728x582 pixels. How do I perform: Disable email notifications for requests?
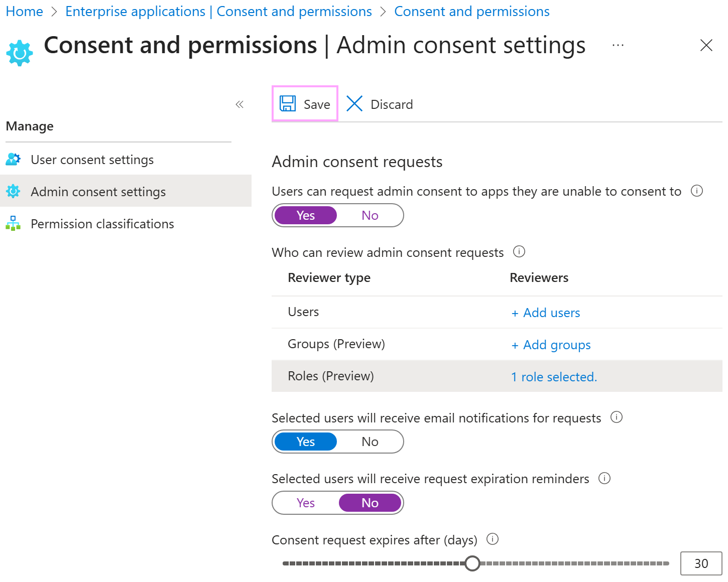pyautogui.click(x=370, y=442)
